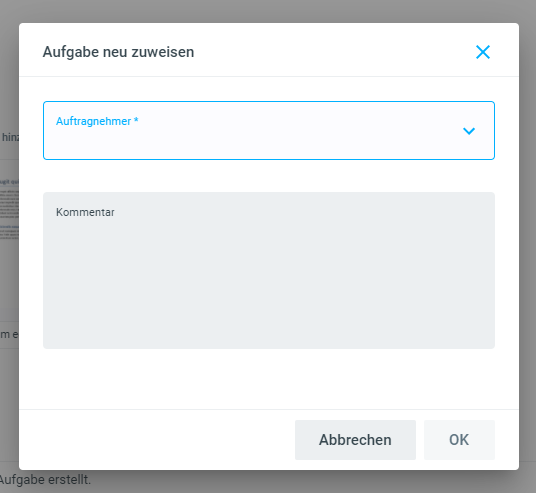
Task: Focus the Kommentar text area
Action: click(x=269, y=270)
